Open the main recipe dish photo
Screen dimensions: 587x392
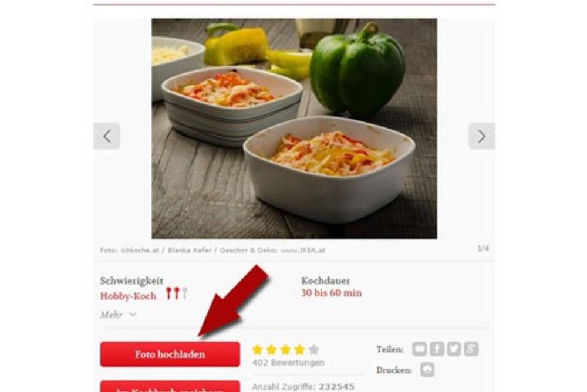(294, 129)
